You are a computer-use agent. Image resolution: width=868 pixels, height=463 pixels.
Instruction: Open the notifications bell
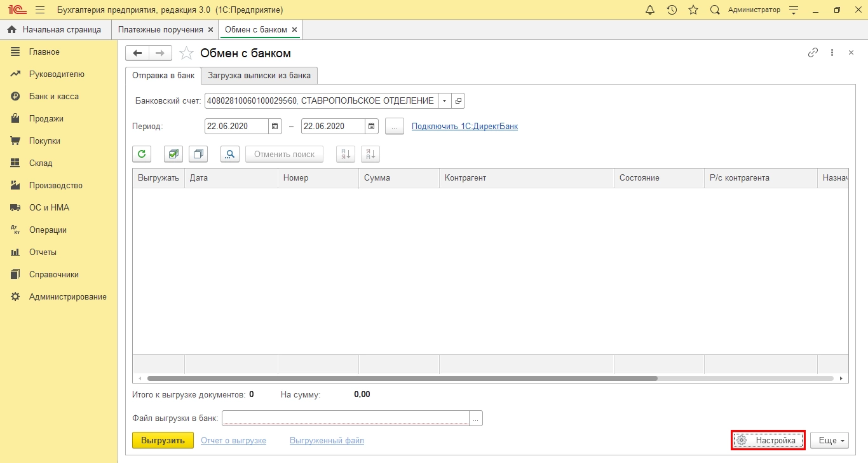(x=650, y=10)
